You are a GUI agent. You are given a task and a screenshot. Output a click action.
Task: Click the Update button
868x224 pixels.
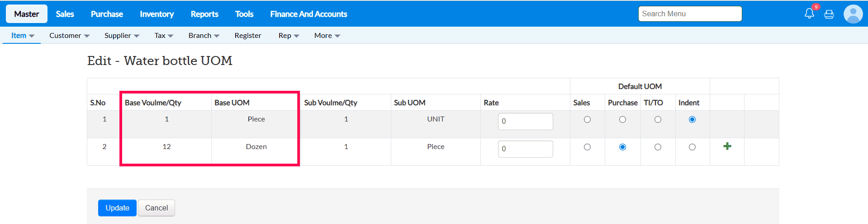pyautogui.click(x=117, y=208)
